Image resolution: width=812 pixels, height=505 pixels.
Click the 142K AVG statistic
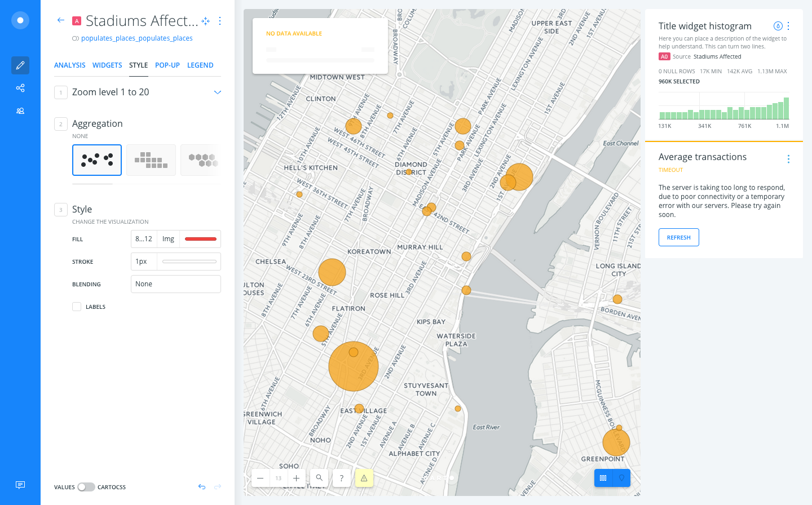tap(739, 72)
